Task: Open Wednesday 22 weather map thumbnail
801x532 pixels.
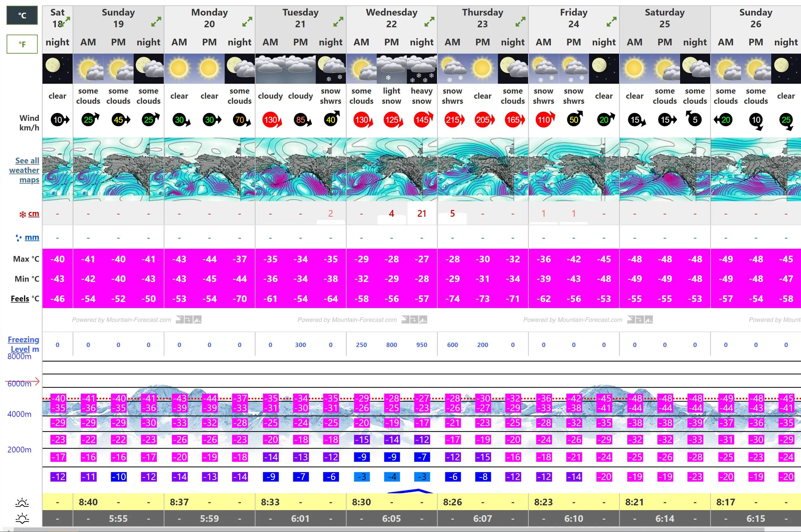Action: [392, 169]
